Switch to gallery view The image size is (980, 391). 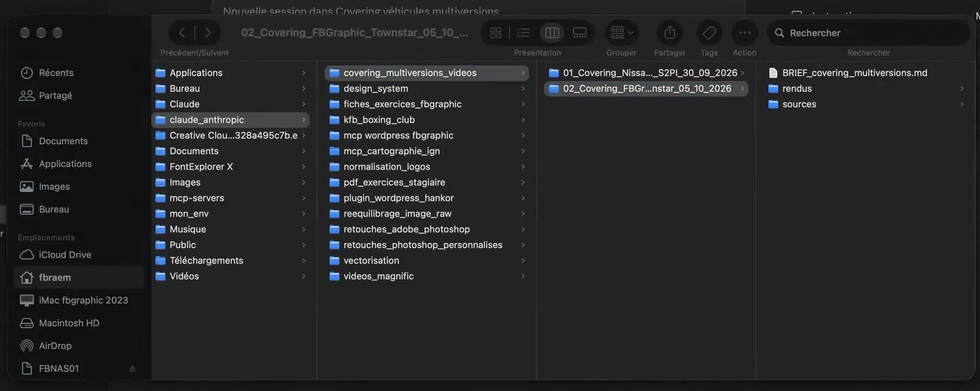click(x=579, y=33)
